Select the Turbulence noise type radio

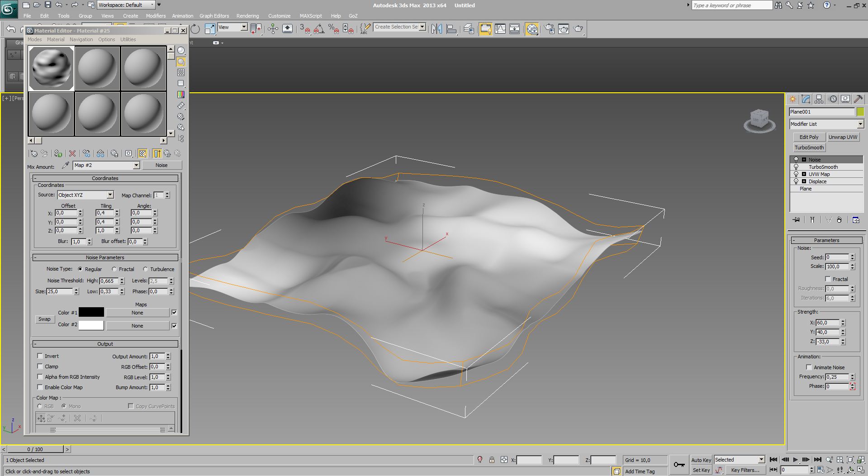tap(146, 269)
